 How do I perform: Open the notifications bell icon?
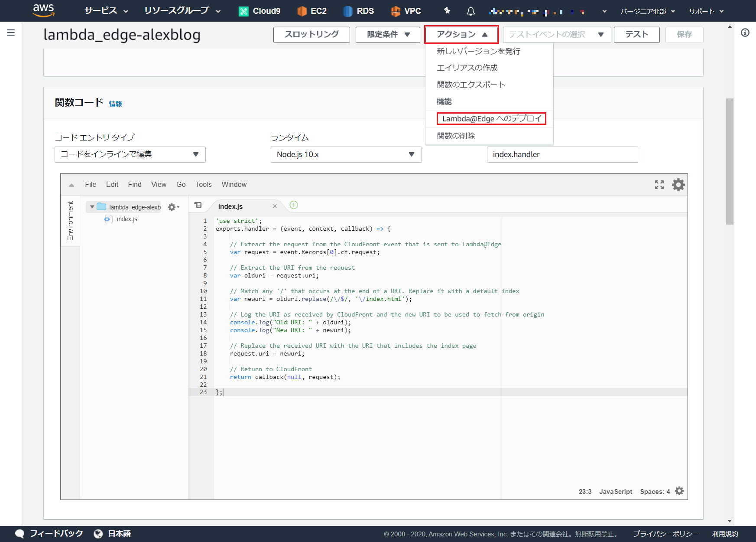click(470, 11)
